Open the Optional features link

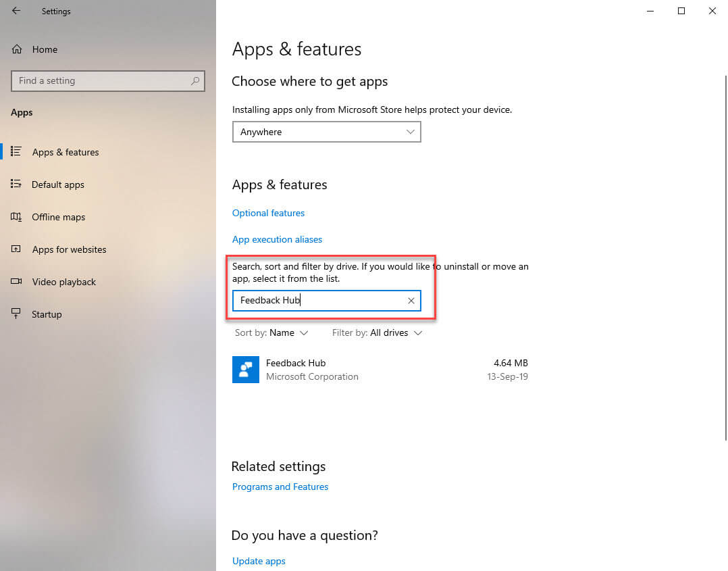click(268, 213)
